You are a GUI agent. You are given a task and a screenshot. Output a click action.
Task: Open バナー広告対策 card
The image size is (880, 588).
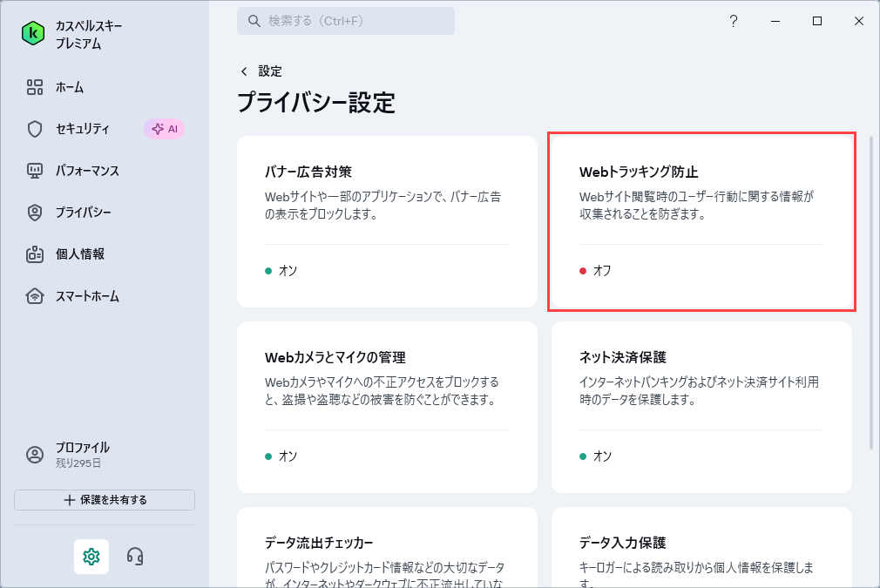pyautogui.click(x=387, y=221)
